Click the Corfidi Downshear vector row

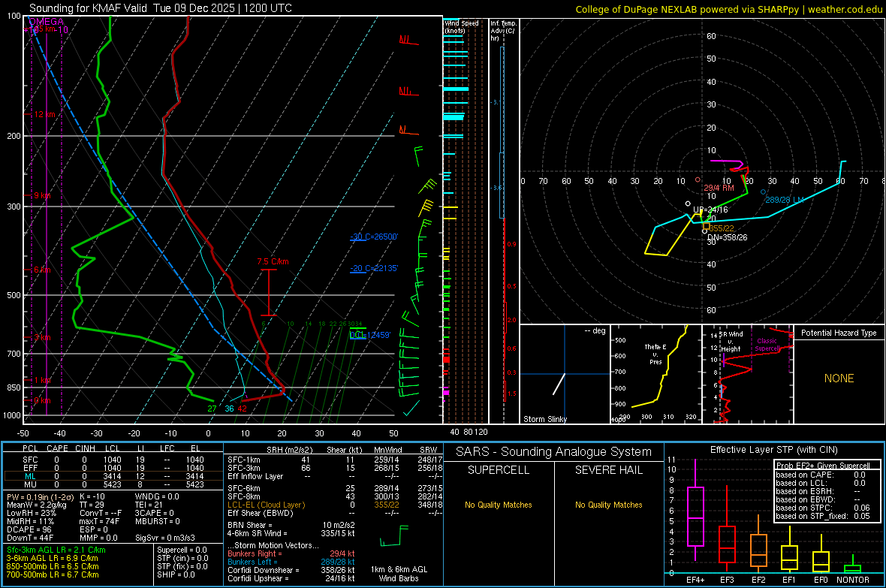tap(291, 570)
